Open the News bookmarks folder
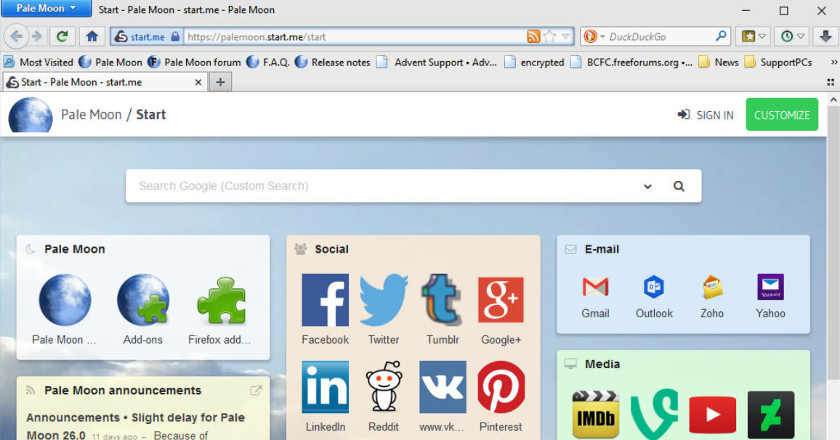The height and width of the screenshot is (440, 840). point(719,62)
